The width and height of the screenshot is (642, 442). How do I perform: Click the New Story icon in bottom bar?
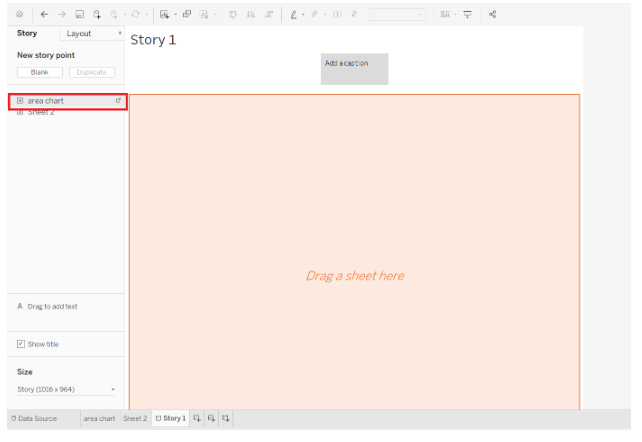(226, 418)
